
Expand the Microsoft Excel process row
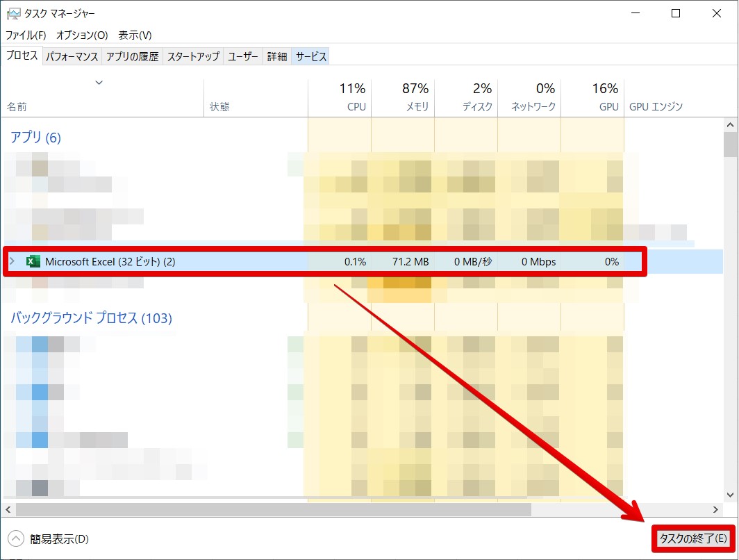pyautogui.click(x=13, y=261)
